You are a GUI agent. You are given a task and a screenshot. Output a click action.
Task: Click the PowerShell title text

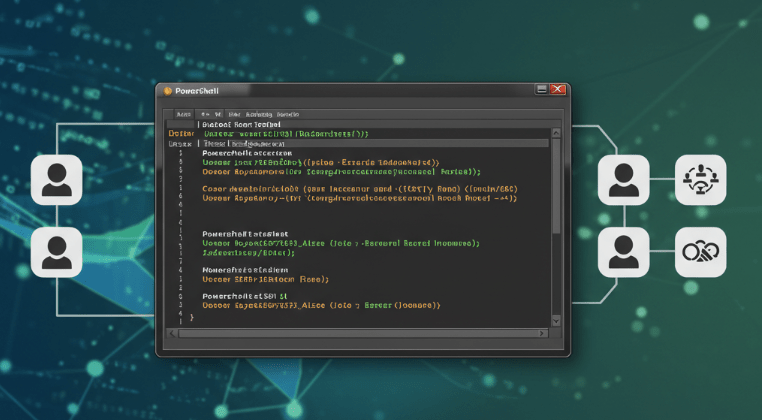click(x=197, y=91)
